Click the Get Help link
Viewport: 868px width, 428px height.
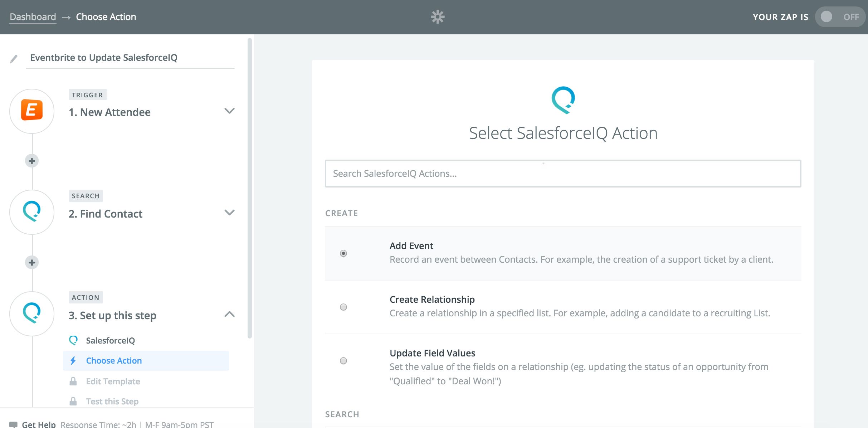point(39,424)
